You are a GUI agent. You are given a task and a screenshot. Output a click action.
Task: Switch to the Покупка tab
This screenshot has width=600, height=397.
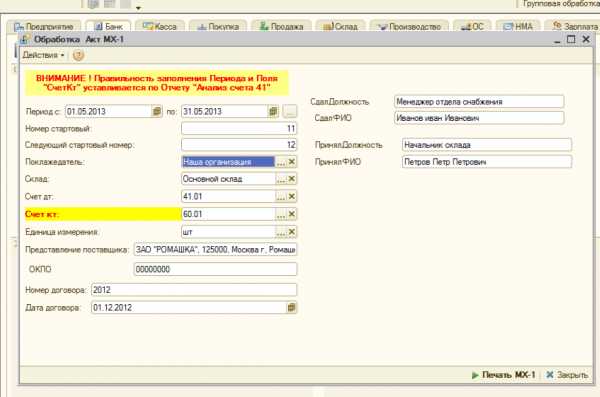click(x=218, y=26)
